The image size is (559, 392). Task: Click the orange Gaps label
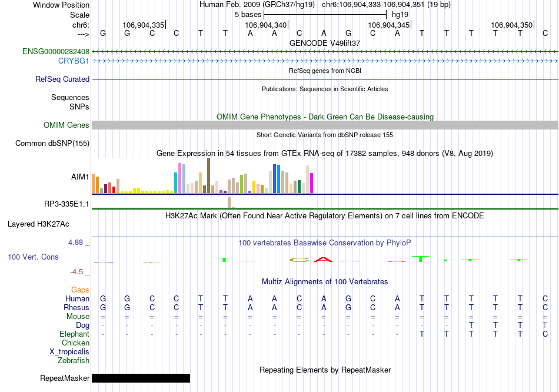(x=80, y=290)
